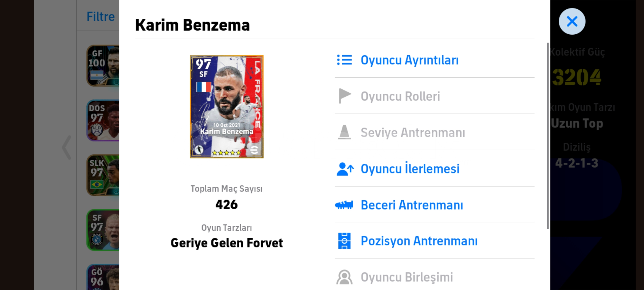Screen dimensions: 644x290
Task: Open Beceri Antrenmanı option
Action: coord(412,205)
